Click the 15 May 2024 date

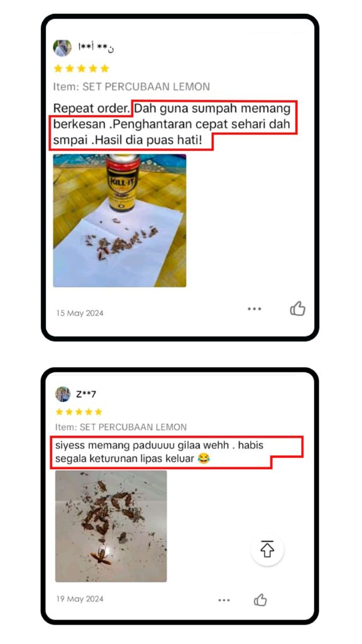pyautogui.click(x=80, y=313)
